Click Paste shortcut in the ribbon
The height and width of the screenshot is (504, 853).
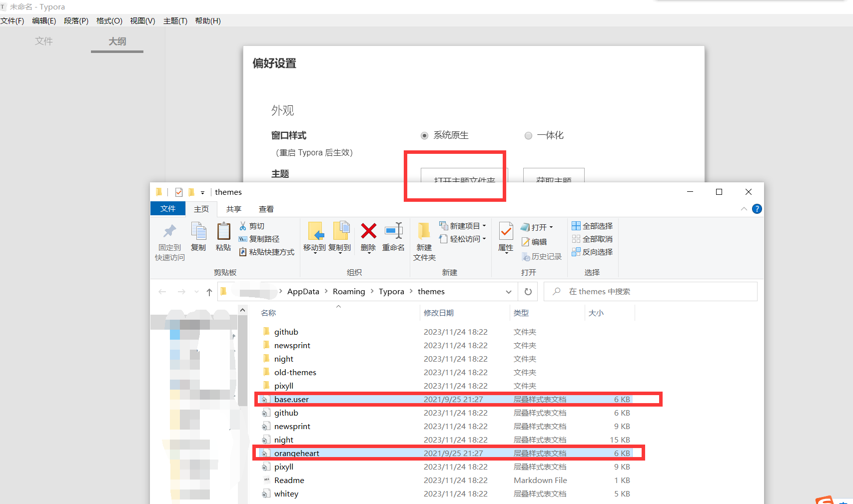[x=266, y=252]
